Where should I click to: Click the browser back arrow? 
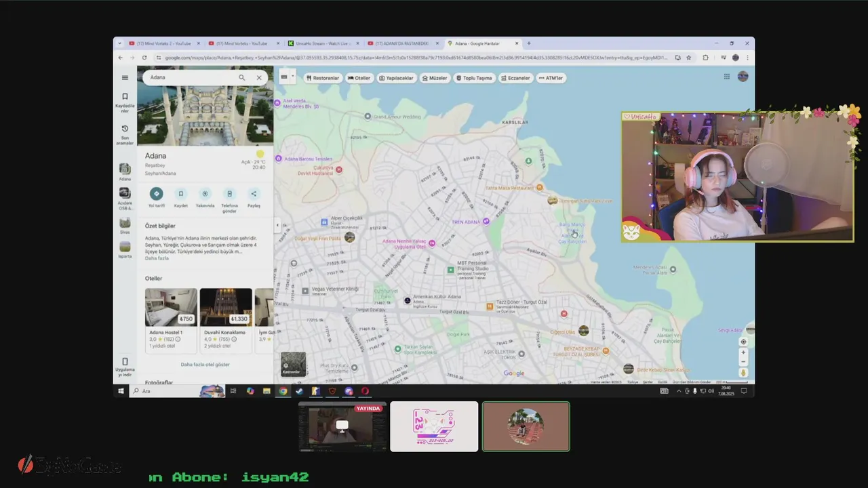[x=121, y=58]
